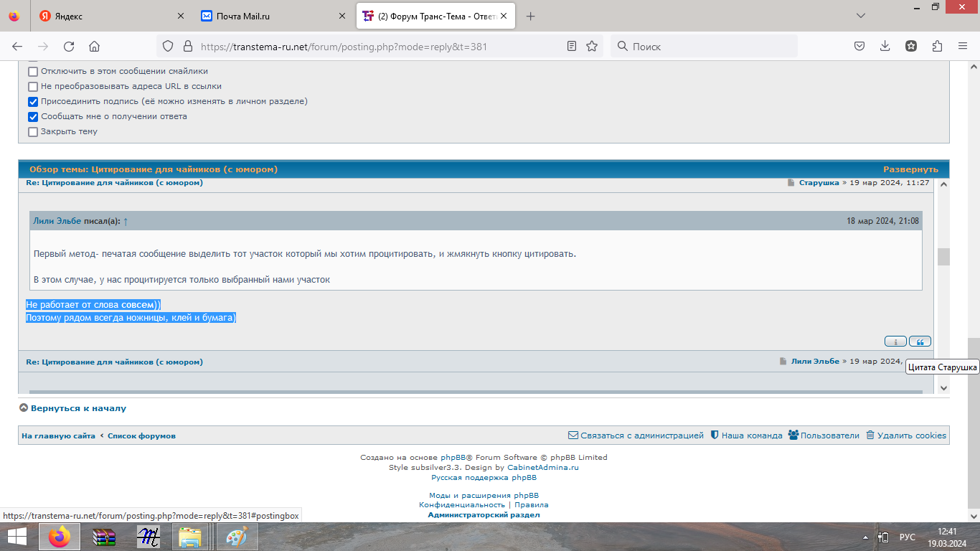Open Связаться с администрацией link
Image resolution: width=980 pixels, height=551 pixels.
tap(636, 435)
